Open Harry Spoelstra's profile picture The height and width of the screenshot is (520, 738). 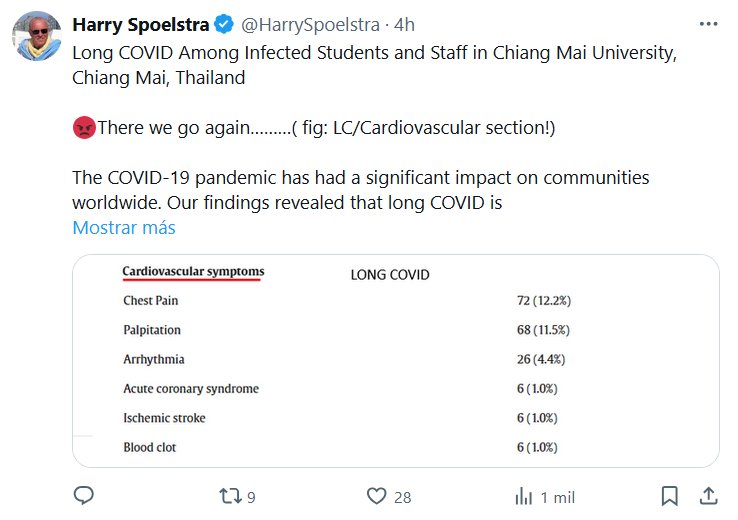coord(37,38)
